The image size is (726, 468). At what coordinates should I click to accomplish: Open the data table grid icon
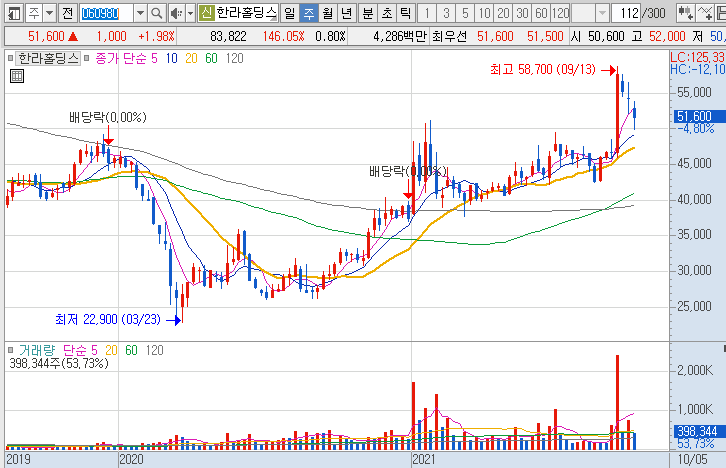pos(17,76)
